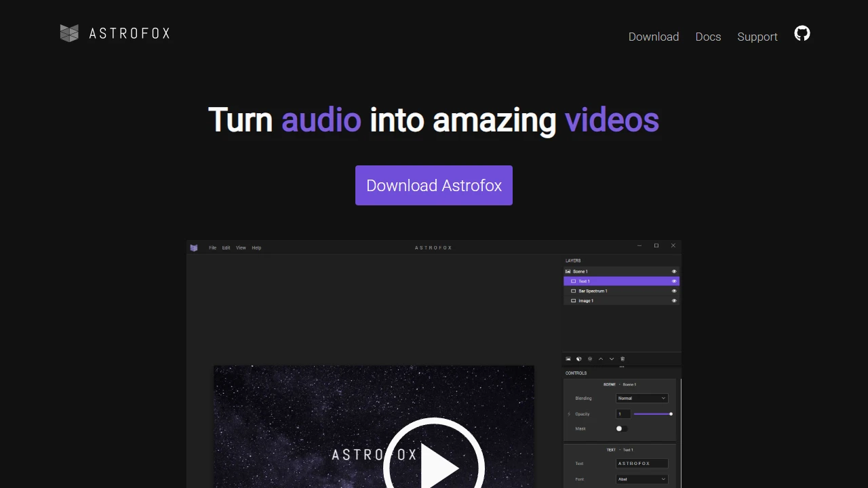Hide the Bar Spectrum 1 layer
This screenshot has width=868, height=488.
pyautogui.click(x=673, y=291)
